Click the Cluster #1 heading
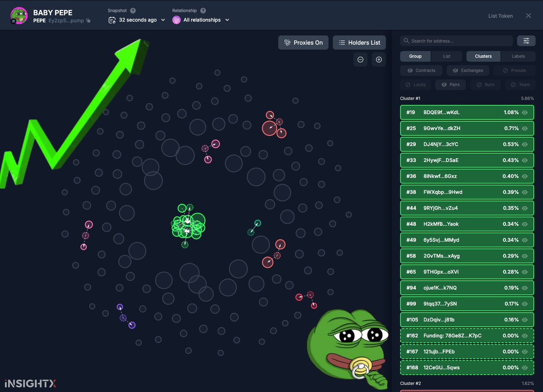Image resolution: width=543 pixels, height=392 pixels. pyautogui.click(x=410, y=98)
